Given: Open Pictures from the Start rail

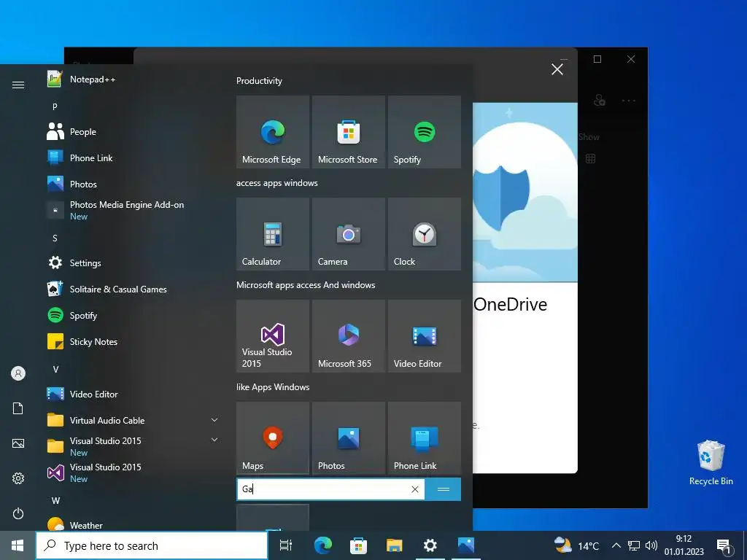Looking at the screenshot, I should point(18,443).
